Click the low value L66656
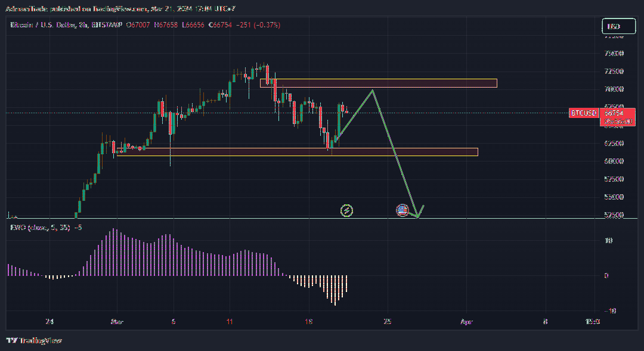 [x=193, y=25]
